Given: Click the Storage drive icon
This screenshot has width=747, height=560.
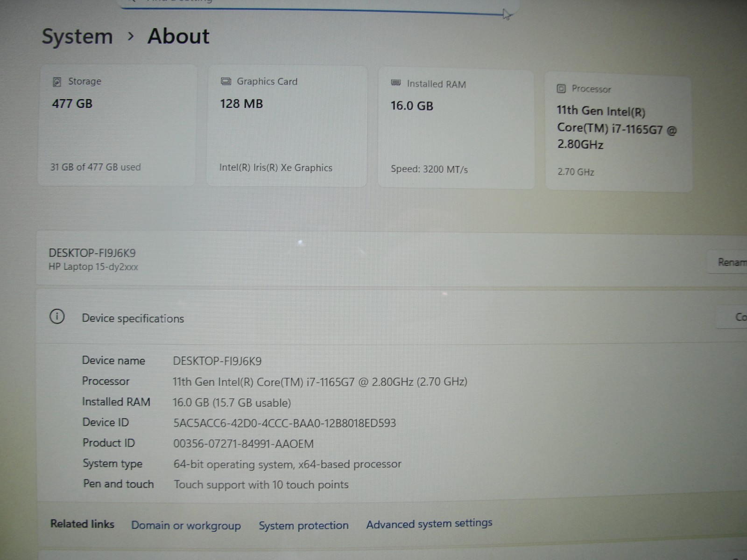Looking at the screenshot, I should [x=57, y=82].
